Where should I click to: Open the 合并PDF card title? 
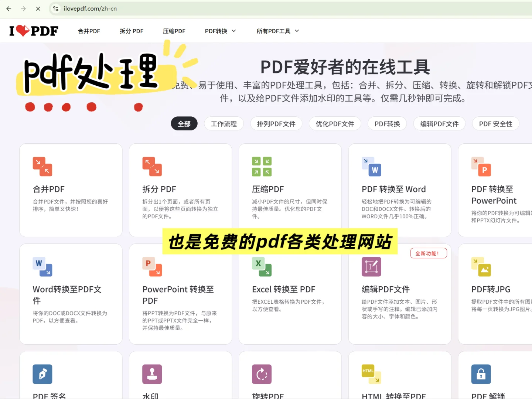(x=49, y=189)
